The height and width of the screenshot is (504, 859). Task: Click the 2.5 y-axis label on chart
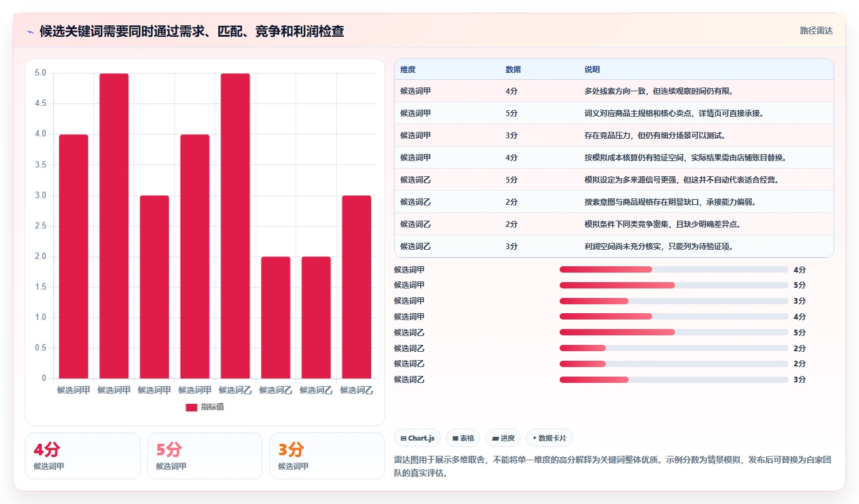(41, 226)
